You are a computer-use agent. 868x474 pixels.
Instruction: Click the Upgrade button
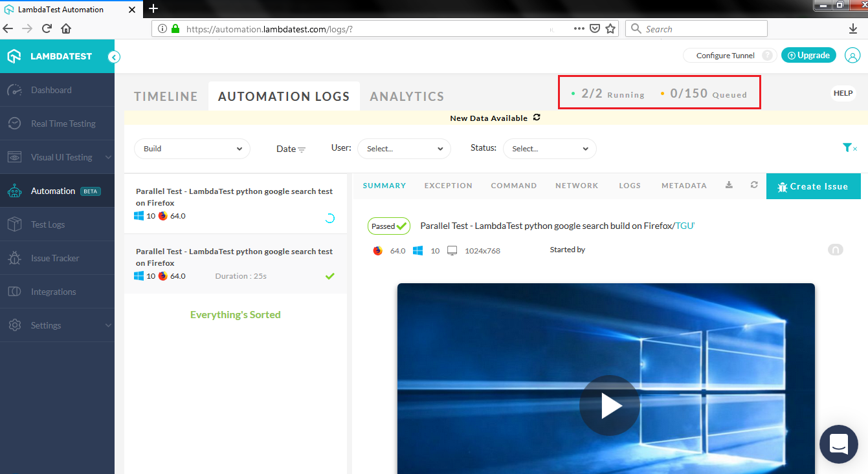pyautogui.click(x=808, y=56)
